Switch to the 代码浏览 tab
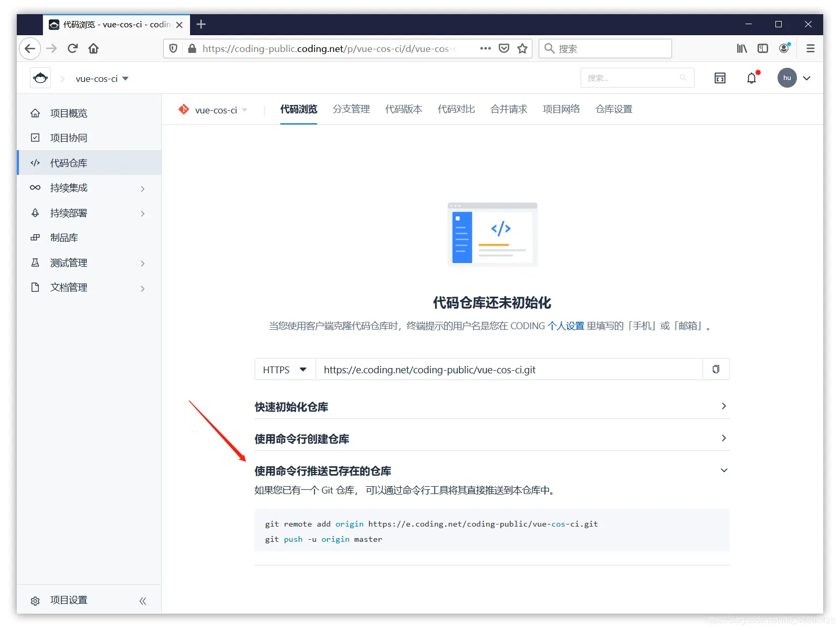The image size is (840, 630). pyautogui.click(x=299, y=109)
